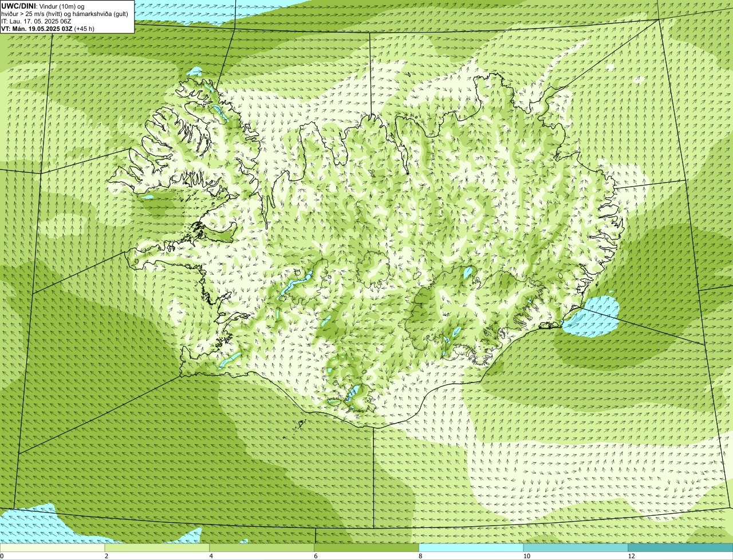Click the legend scale label "10"

pos(526,556)
